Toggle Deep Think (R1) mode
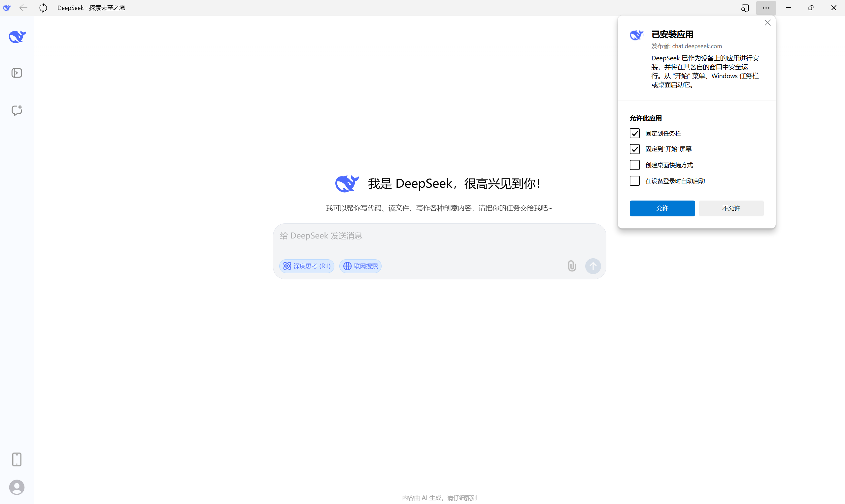The height and width of the screenshot is (504, 845). point(307,266)
